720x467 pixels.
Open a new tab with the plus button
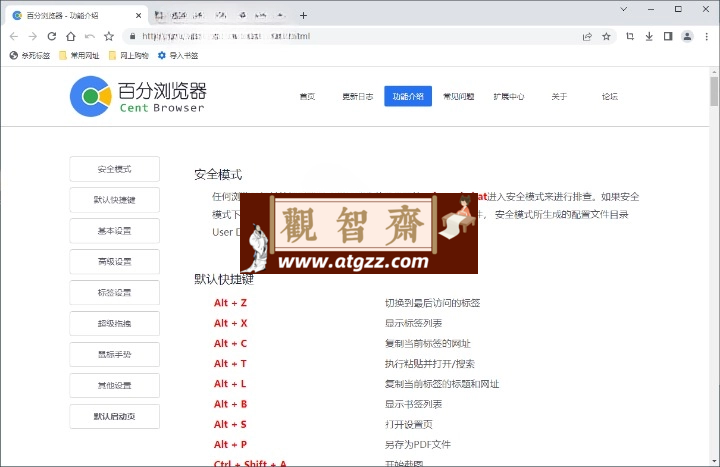(x=303, y=16)
